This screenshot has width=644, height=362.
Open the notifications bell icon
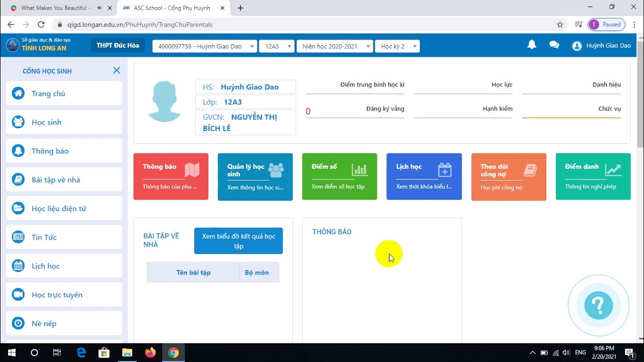tap(531, 45)
